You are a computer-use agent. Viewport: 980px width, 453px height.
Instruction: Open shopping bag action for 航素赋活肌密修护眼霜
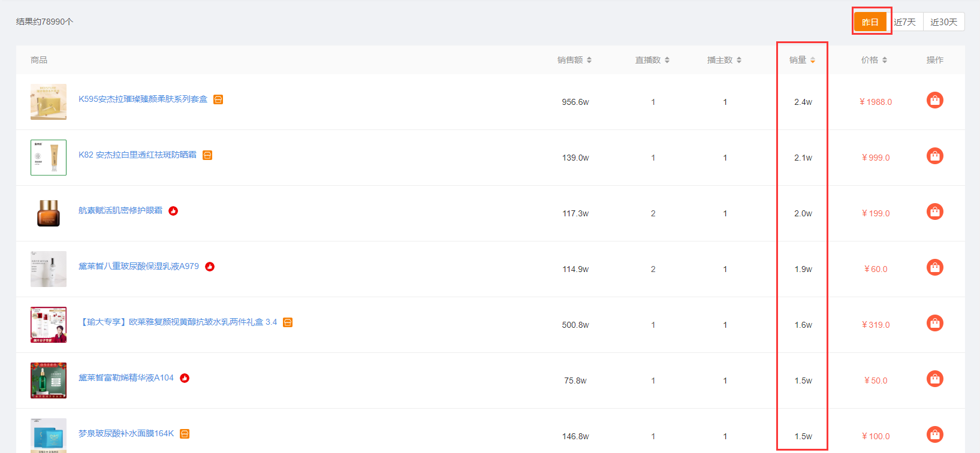(x=934, y=212)
